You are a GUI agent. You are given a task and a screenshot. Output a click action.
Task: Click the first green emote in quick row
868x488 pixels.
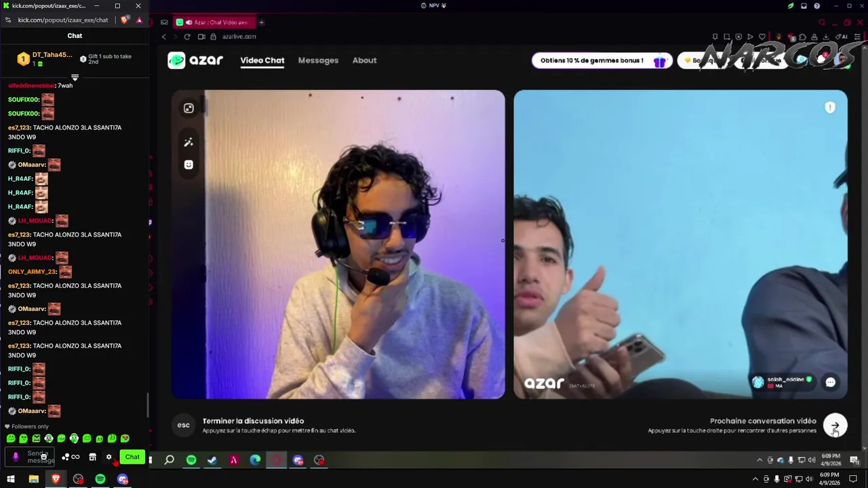point(11,439)
